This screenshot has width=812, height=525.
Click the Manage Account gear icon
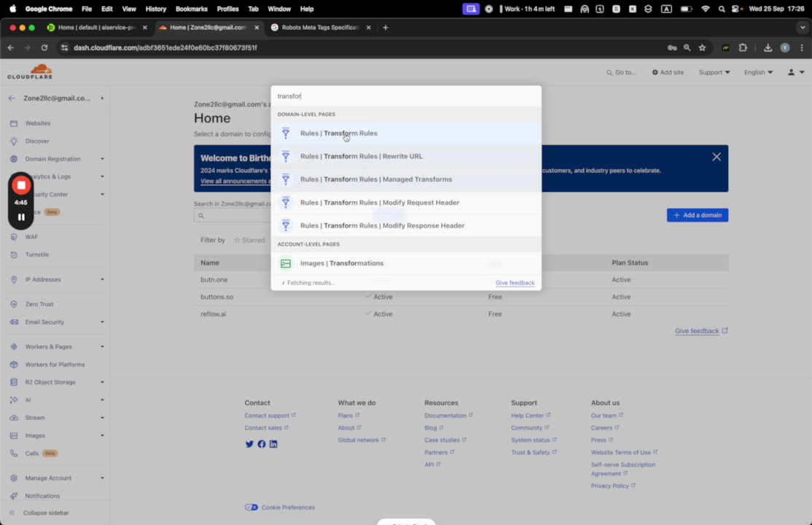click(x=14, y=478)
